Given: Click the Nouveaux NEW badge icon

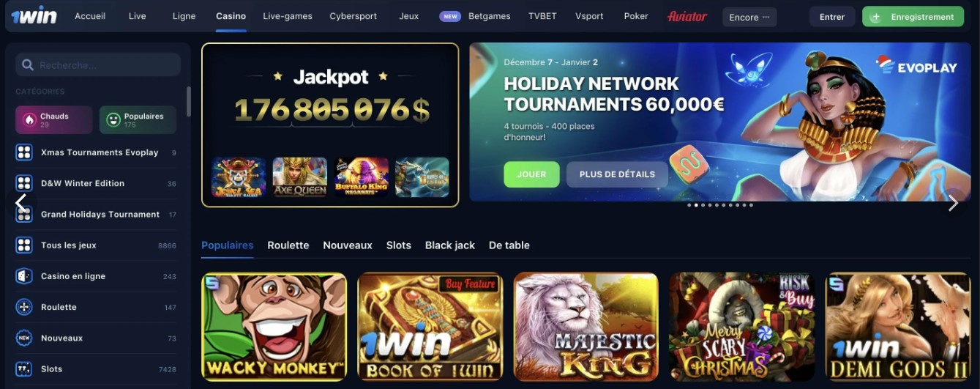Looking at the screenshot, I should click(x=24, y=338).
